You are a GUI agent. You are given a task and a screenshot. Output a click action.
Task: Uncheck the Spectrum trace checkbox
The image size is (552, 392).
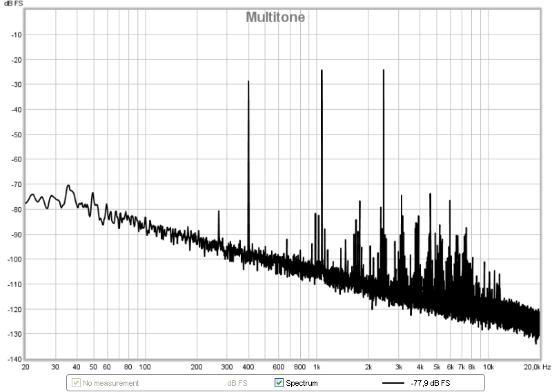[x=279, y=382]
